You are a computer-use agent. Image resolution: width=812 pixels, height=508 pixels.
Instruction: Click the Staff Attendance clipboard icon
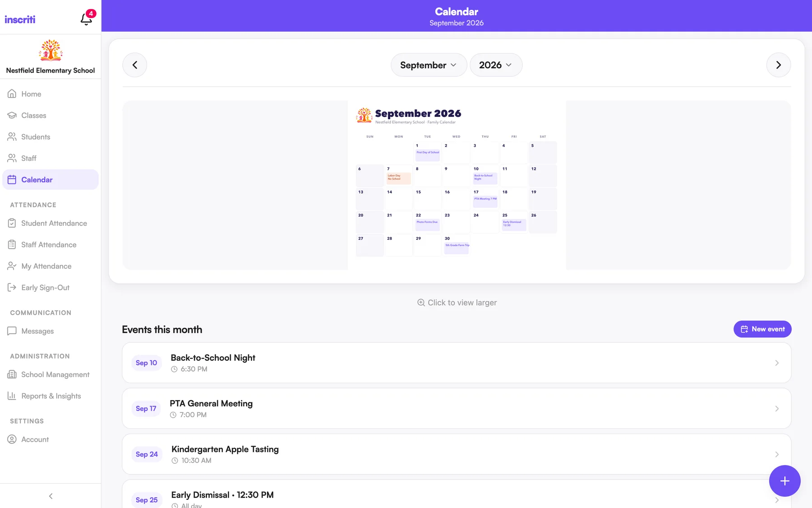12,245
